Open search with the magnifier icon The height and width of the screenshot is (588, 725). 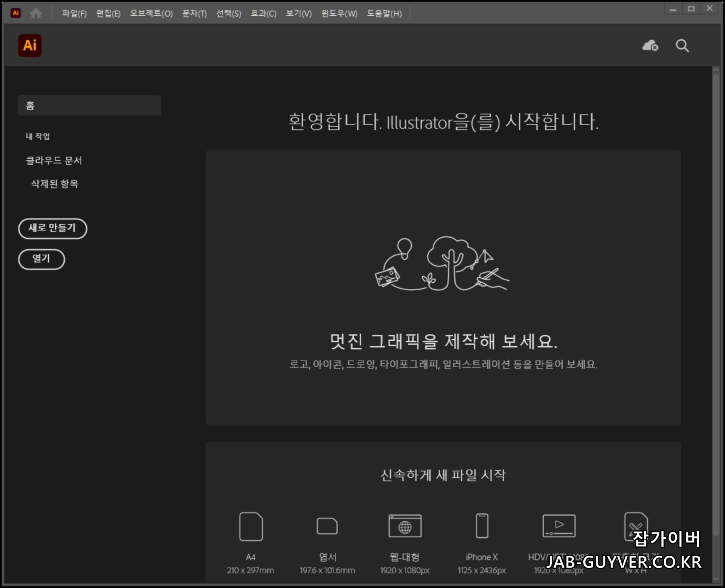pyautogui.click(x=682, y=46)
